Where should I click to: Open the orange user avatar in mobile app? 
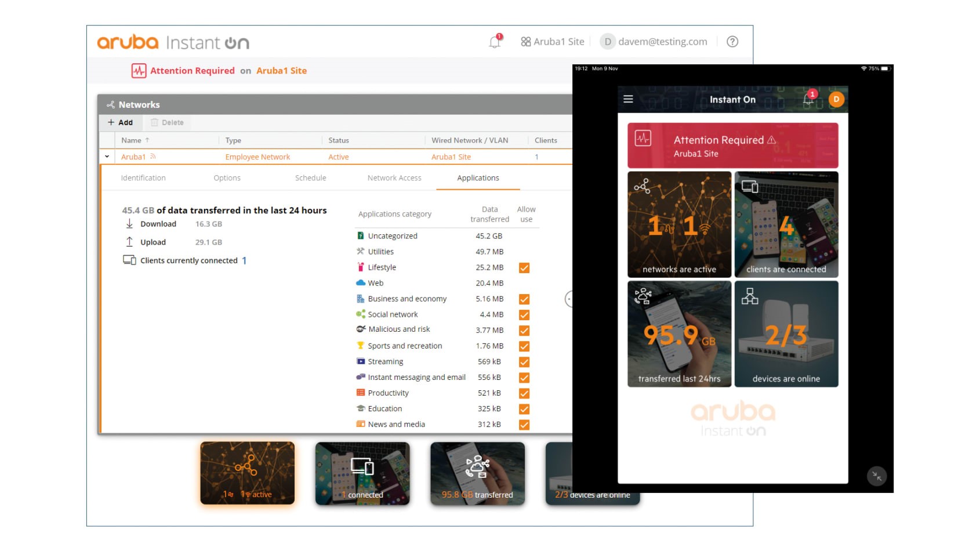836,99
